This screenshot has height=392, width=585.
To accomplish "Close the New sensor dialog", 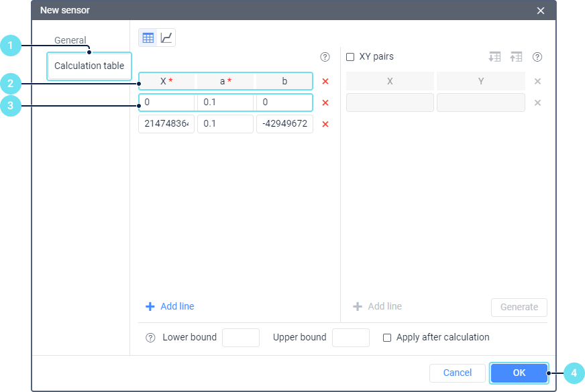I will coord(541,10).
